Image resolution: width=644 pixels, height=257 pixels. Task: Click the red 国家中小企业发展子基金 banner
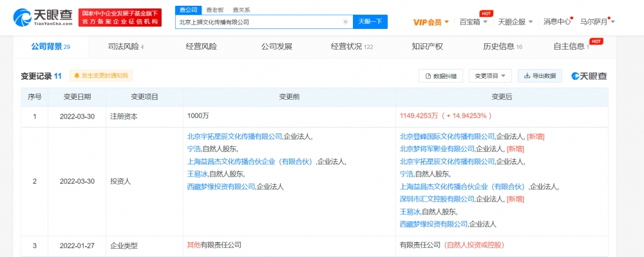point(120,17)
